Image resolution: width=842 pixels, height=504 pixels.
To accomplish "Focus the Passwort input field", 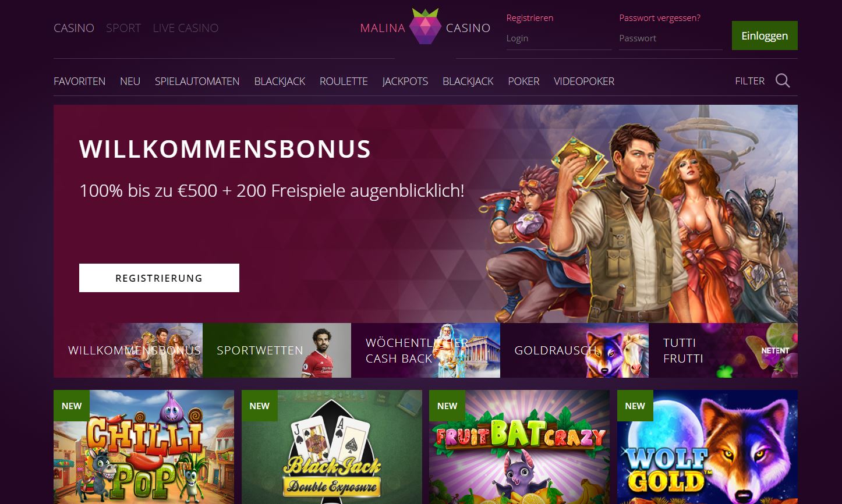I will tap(671, 38).
